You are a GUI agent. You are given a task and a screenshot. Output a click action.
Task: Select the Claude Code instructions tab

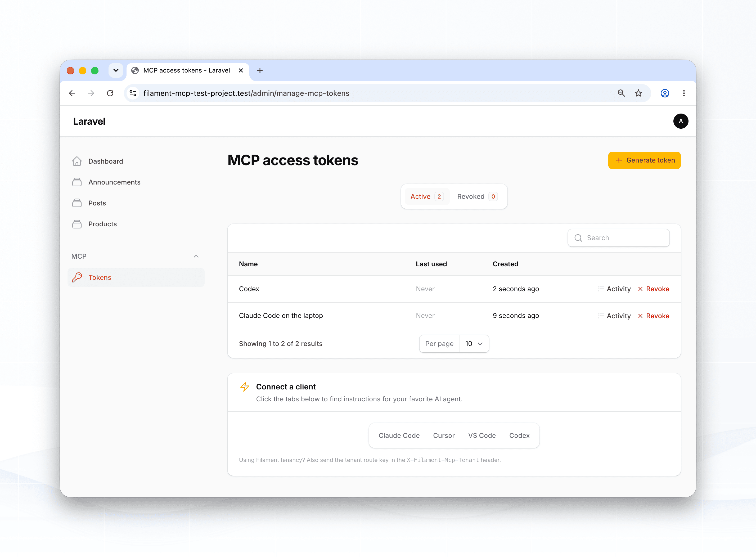(399, 435)
